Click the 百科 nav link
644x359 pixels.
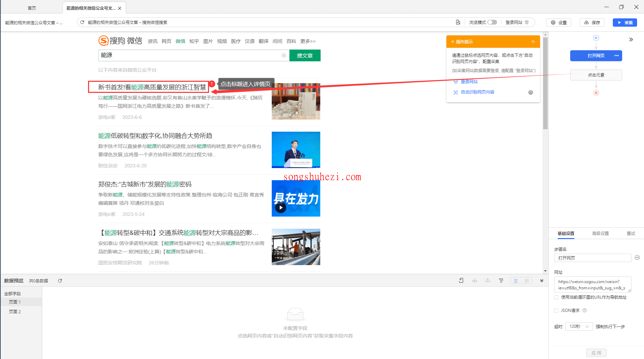[291, 41]
